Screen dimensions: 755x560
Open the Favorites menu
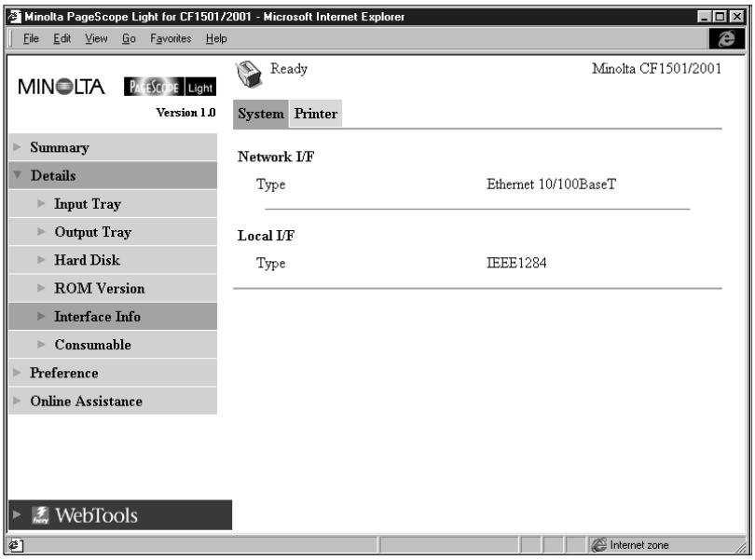click(171, 38)
